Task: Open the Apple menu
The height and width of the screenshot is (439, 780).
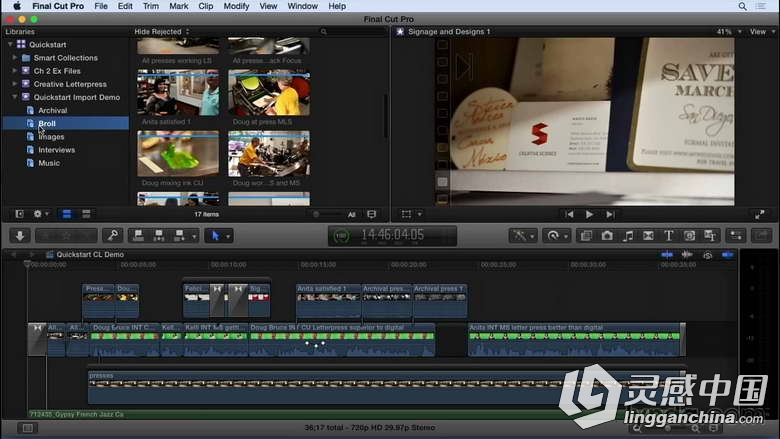Action: click(17, 6)
